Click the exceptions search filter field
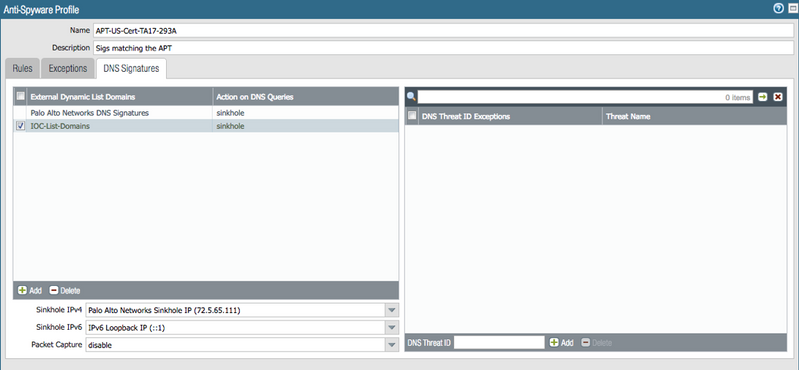 click(585, 97)
